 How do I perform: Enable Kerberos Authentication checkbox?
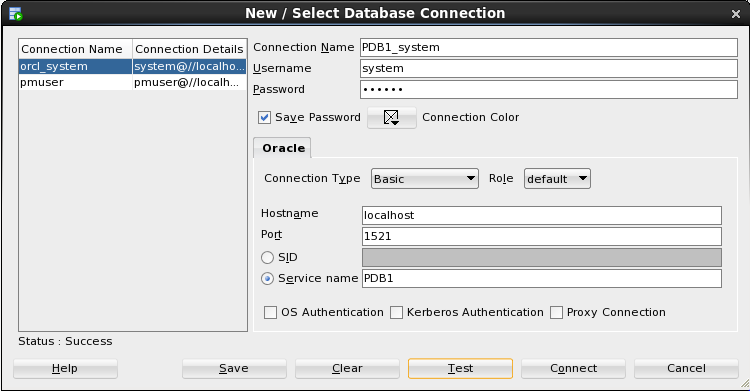[396, 313]
